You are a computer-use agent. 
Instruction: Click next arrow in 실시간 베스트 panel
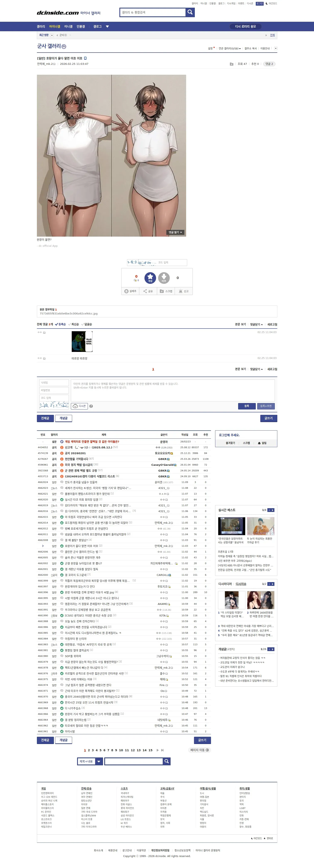[x=273, y=510]
